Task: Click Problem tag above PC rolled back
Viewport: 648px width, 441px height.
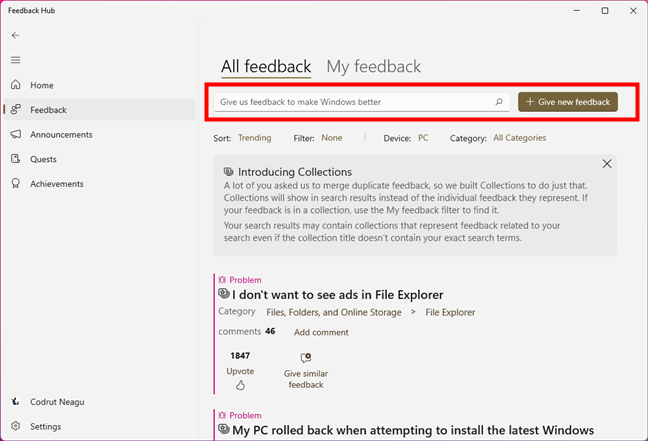Action: click(240, 415)
